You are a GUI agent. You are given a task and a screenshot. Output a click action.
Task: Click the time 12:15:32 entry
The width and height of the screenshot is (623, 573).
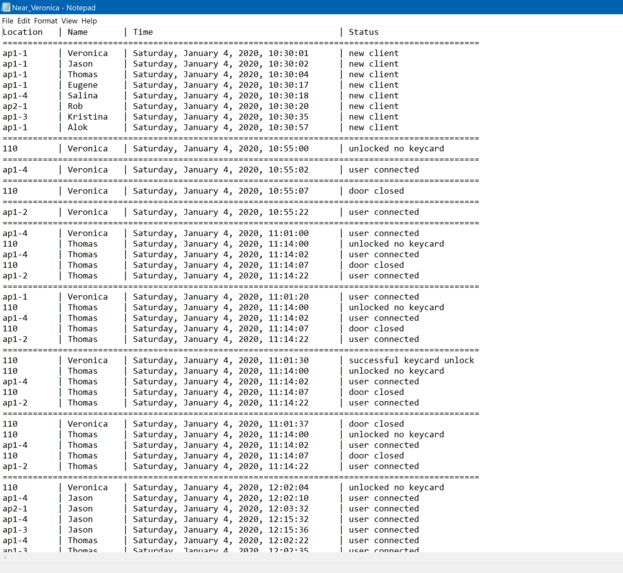[288, 519]
